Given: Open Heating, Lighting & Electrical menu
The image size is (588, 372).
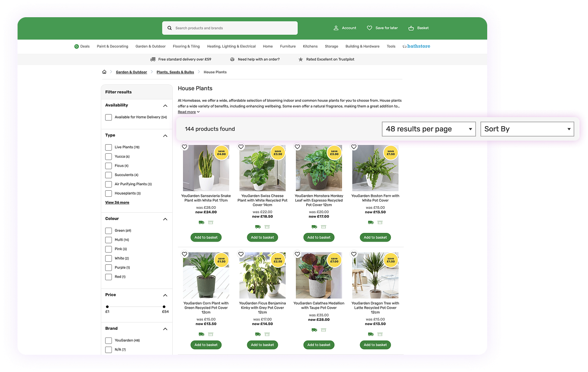Looking at the screenshot, I should [231, 46].
